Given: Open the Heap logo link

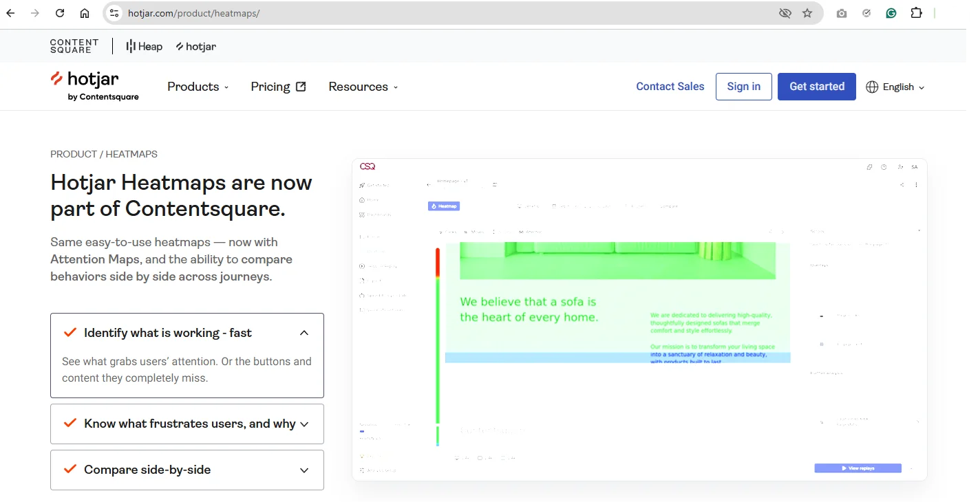Looking at the screenshot, I should [x=145, y=46].
